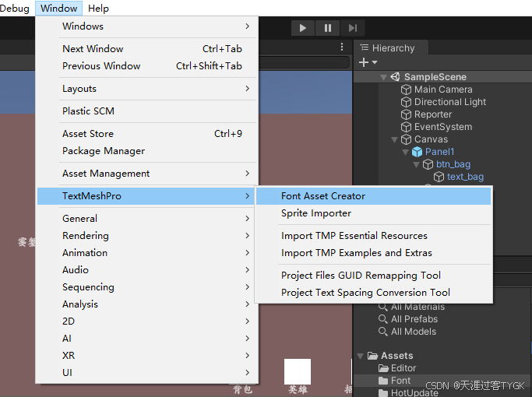Click the Step frame button
Viewport: 532px width, 397px height.
point(353,28)
